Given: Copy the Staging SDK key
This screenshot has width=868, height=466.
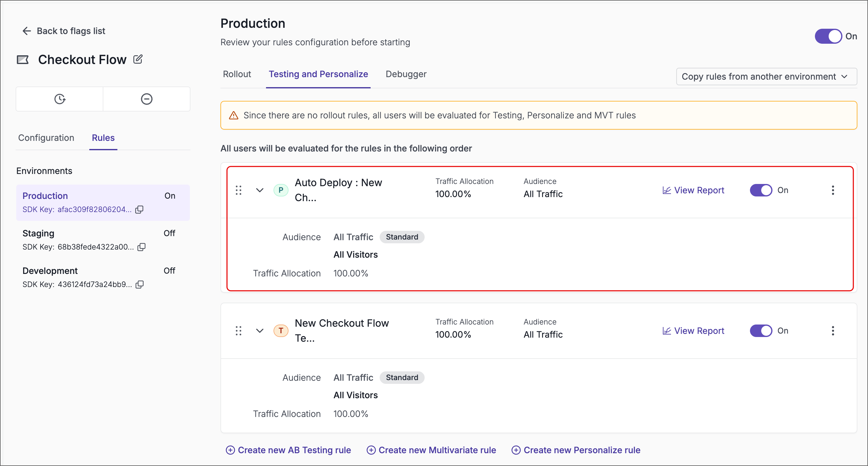Looking at the screenshot, I should [141, 247].
